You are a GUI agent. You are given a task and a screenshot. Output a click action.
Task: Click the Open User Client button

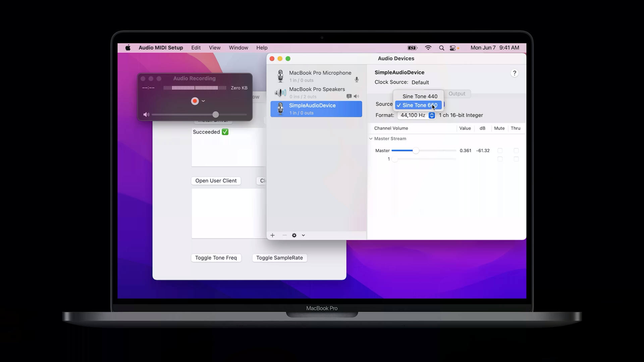tap(216, 181)
